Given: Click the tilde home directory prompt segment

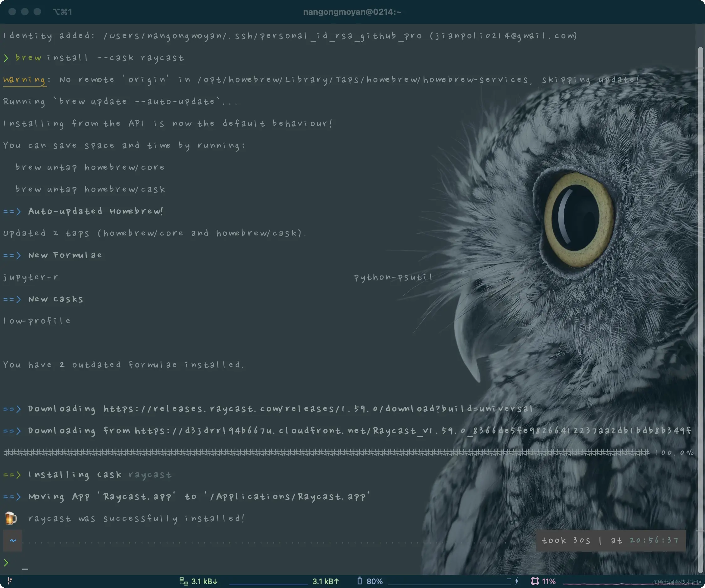Looking at the screenshot, I should click(x=13, y=540).
